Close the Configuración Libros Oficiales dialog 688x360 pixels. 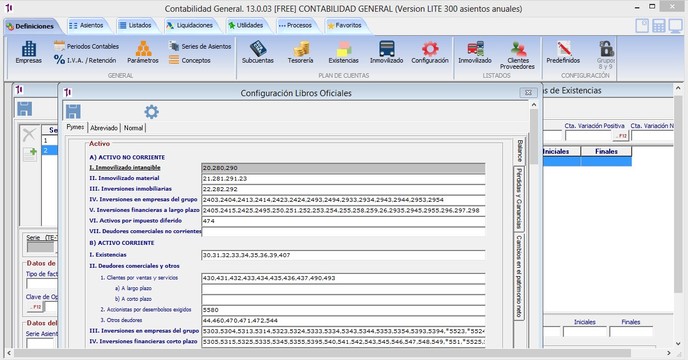[x=528, y=93]
